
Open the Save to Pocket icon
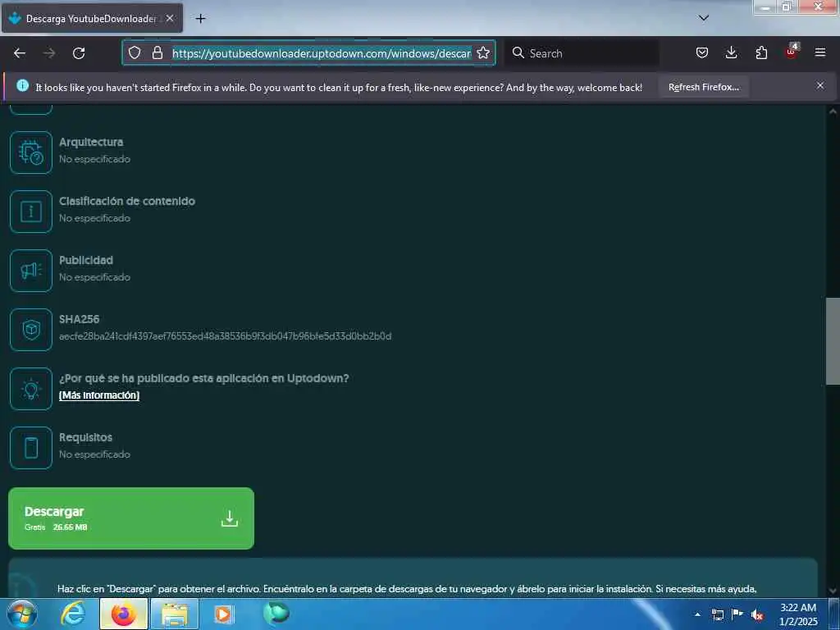702,52
